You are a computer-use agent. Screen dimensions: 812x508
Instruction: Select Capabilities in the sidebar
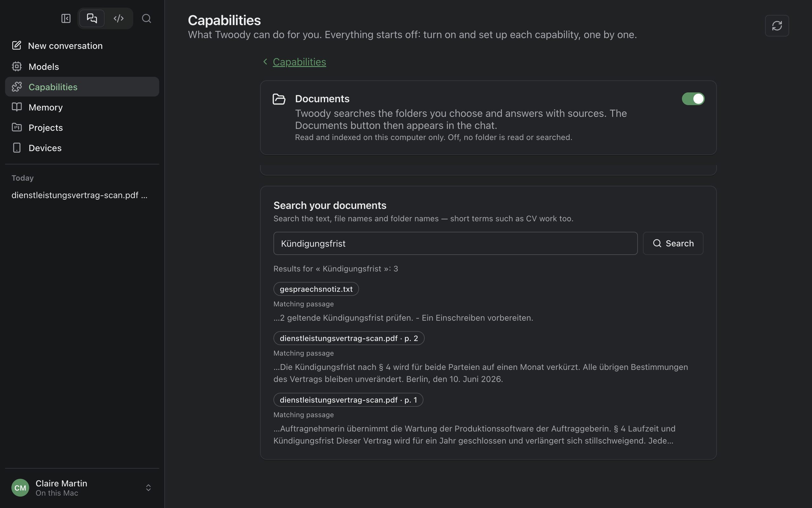pos(82,87)
